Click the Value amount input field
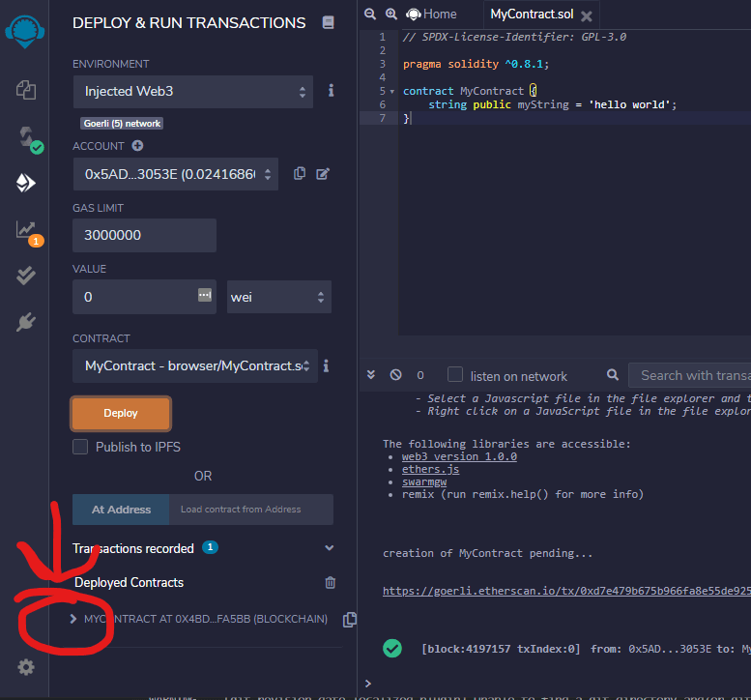The width and height of the screenshot is (751, 700). (144, 297)
